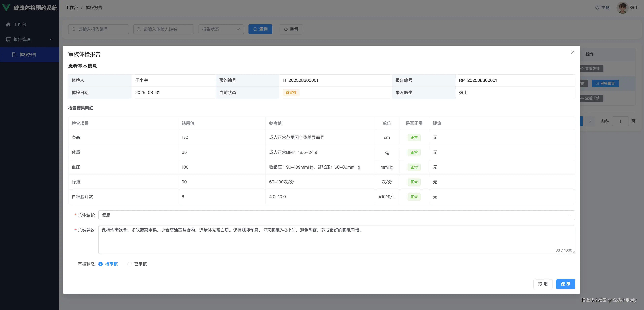The height and width of the screenshot is (310, 644).
Task: Click the document icon next to 体检报告
Action: (x=14, y=55)
